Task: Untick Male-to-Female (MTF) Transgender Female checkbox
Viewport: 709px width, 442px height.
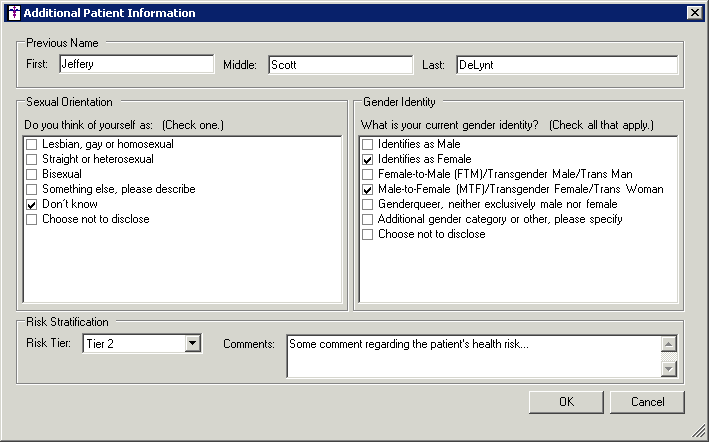Action: click(368, 189)
